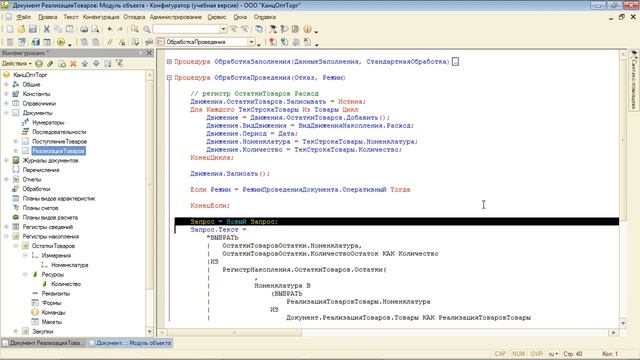Open the Конфигурация menu

(x=101, y=17)
